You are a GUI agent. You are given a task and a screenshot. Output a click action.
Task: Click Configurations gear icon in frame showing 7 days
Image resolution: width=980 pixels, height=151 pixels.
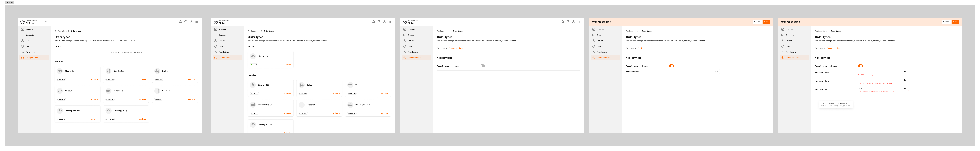594,58
